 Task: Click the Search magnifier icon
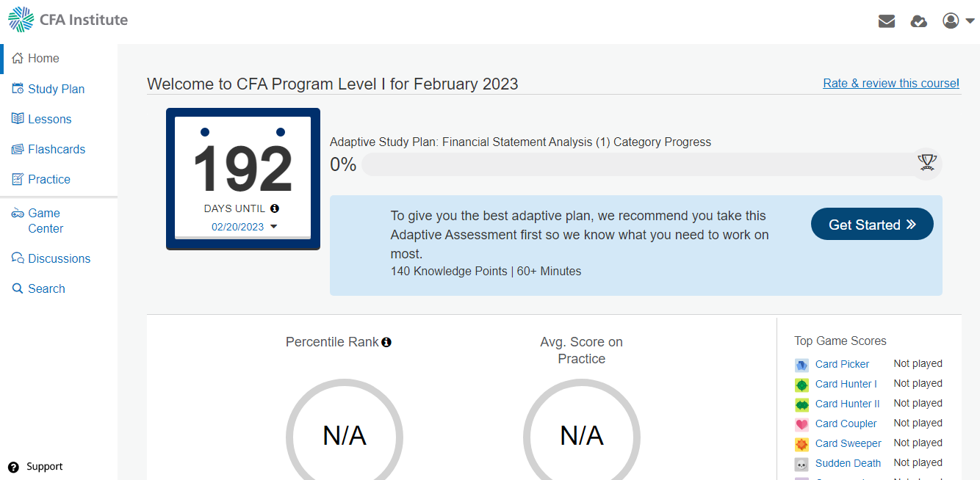[18, 288]
